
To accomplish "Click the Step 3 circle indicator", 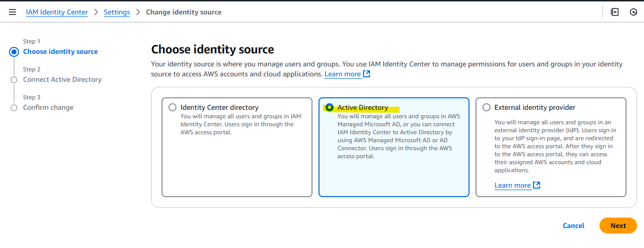I will pyautogui.click(x=14, y=108).
